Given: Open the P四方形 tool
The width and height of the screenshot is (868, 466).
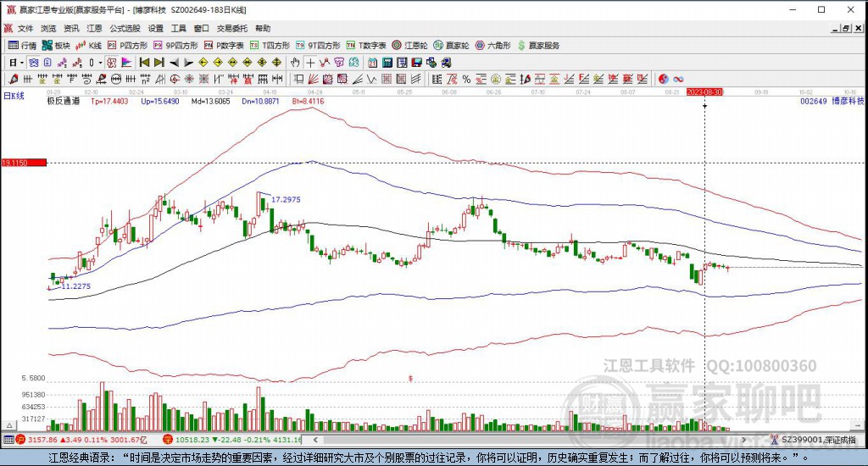Looking at the screenshot, I should click(127, 46).
